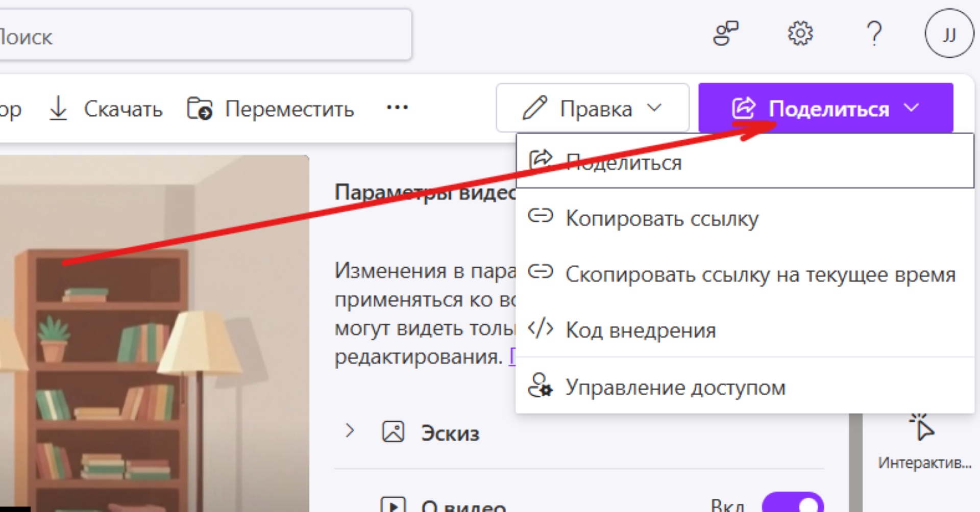Click the Скачать download button
Screen dimensions: 980x512
pos(106,109)
